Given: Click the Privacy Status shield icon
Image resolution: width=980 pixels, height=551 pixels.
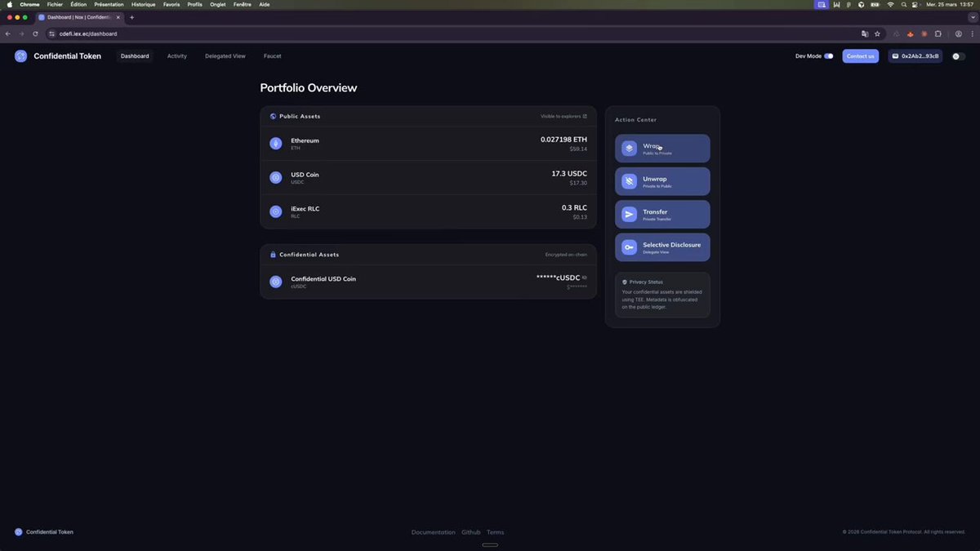Looking at the screenshot, I should [625, 282].
